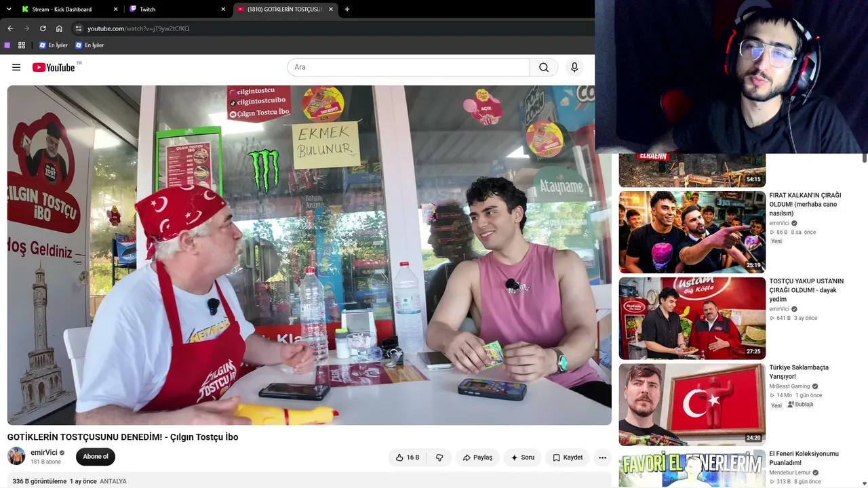868x488 pixels.
Task: Go to the YouTube home logo
Action: pyautogui.click(x=54, y=67)
